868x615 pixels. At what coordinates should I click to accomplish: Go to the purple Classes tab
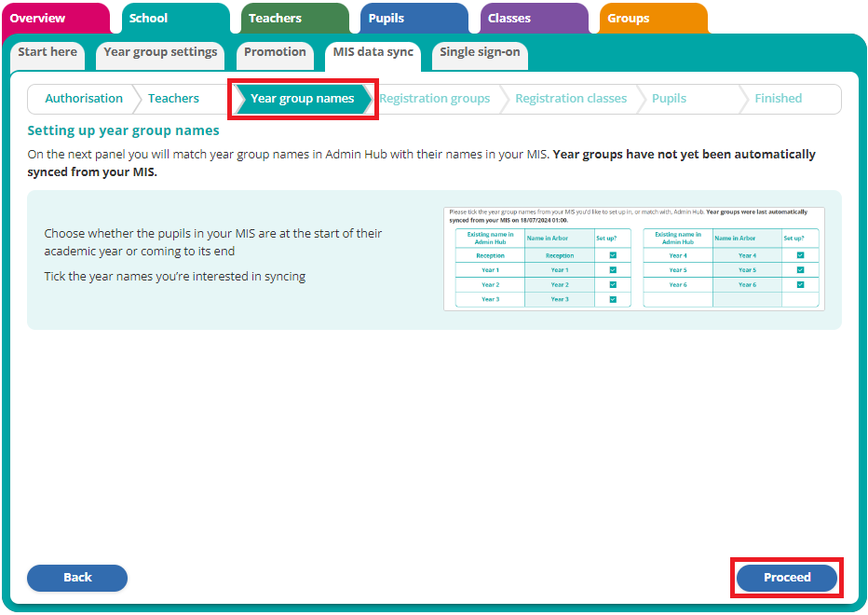coord(509,19)
